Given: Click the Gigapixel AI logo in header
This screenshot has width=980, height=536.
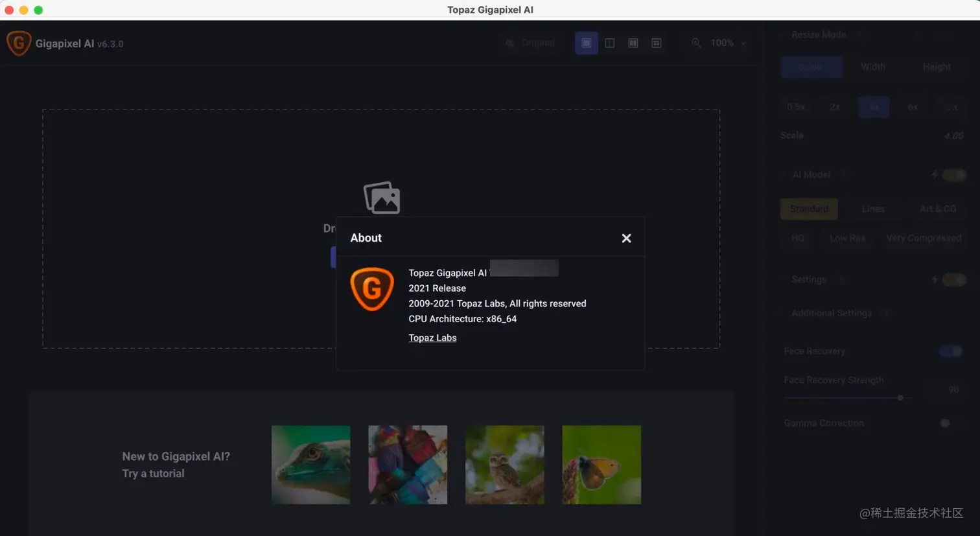Looking at the screenshot, I should (19, 43).
